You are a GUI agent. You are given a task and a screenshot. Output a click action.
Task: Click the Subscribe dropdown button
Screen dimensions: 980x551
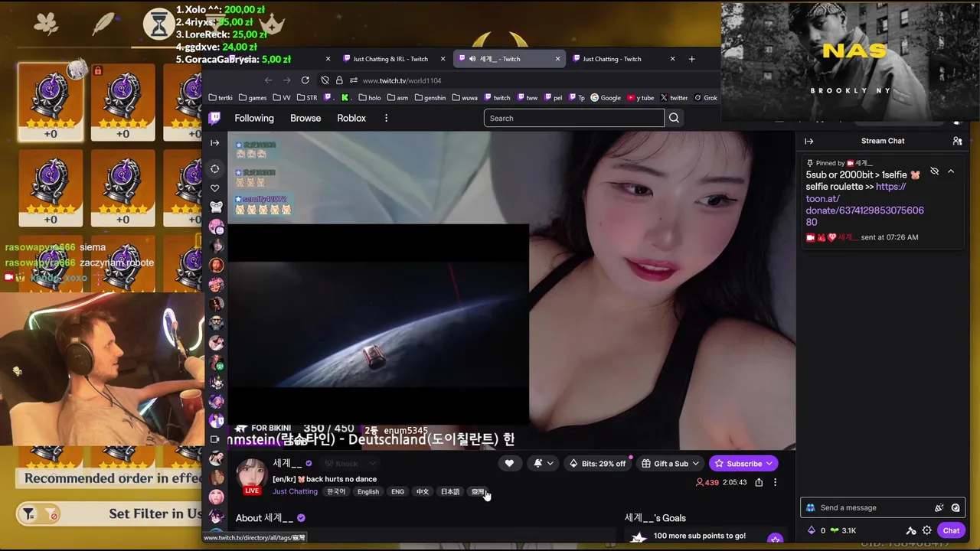[x=743, y=463]
